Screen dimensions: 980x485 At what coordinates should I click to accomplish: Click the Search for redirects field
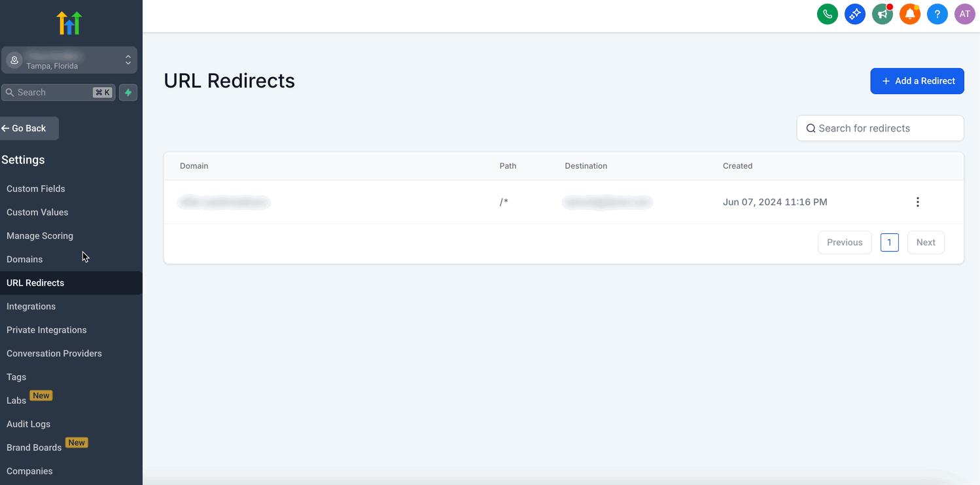[x=880, y=128]
